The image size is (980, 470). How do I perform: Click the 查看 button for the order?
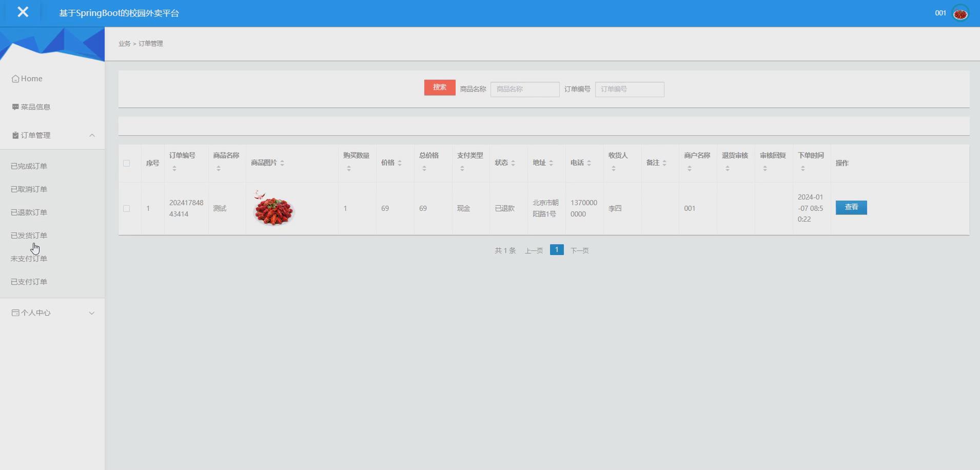850,207
